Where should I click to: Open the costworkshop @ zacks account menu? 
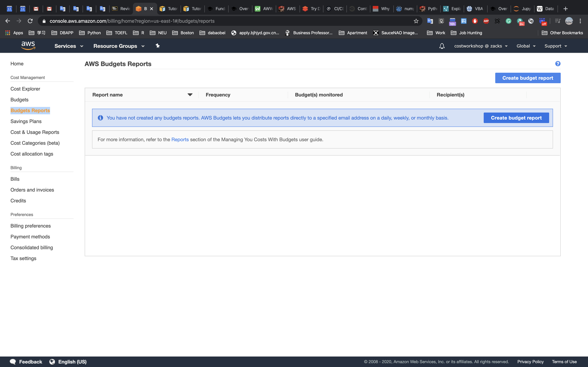point(481,46)
